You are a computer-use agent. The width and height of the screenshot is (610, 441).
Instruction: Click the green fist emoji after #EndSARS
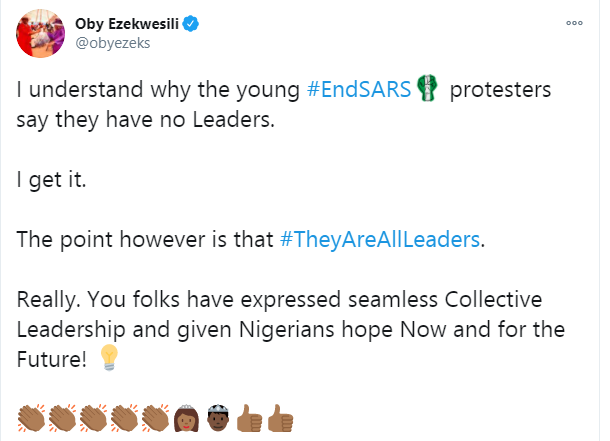pos(427,88)
